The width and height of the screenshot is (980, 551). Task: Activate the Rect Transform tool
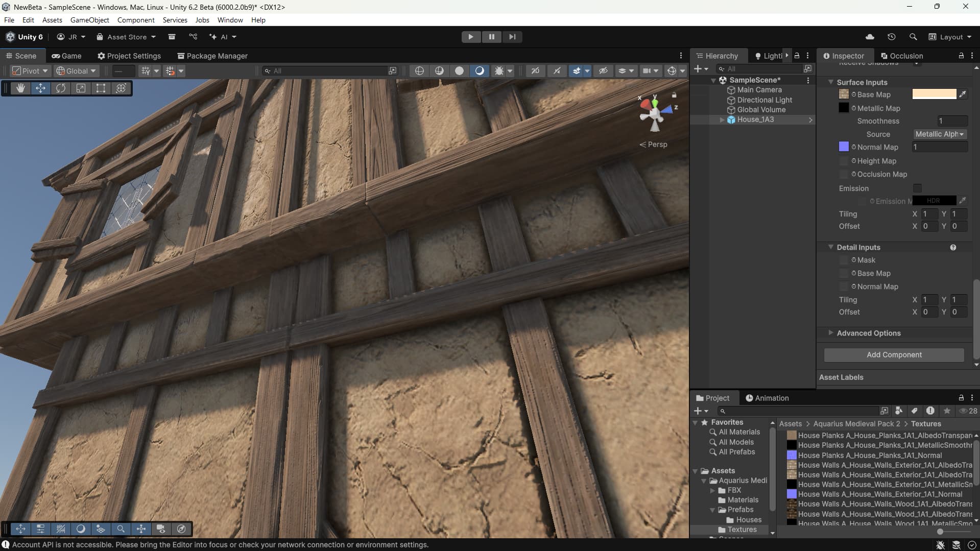point(100,88)
